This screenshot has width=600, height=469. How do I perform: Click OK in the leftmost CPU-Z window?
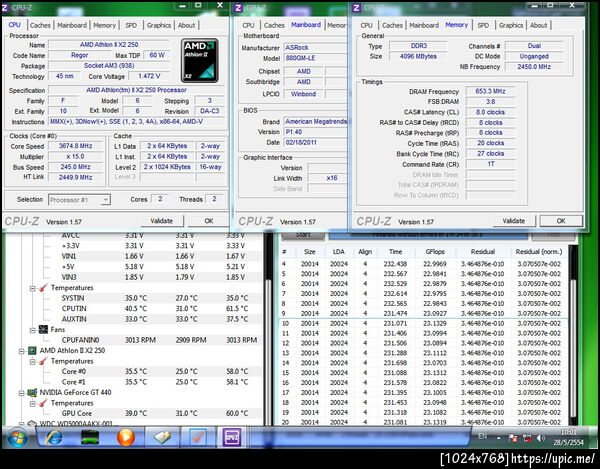209,221
